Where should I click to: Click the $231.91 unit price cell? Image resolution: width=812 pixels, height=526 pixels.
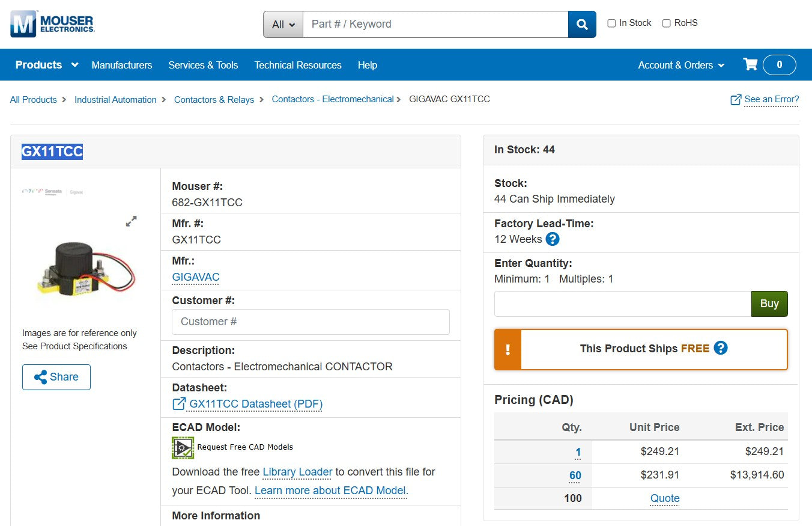pyautogui.click(x=660, y=475)
